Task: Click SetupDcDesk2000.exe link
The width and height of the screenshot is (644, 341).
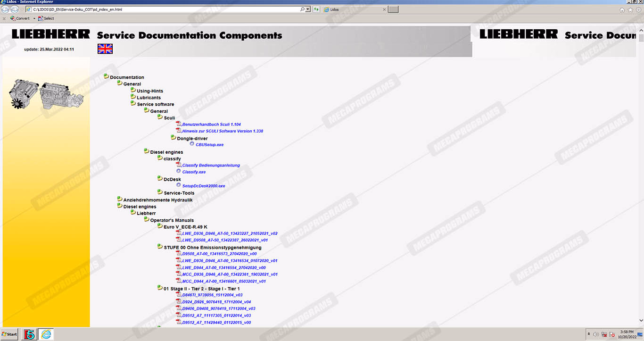Action: [x=203, y=186]
